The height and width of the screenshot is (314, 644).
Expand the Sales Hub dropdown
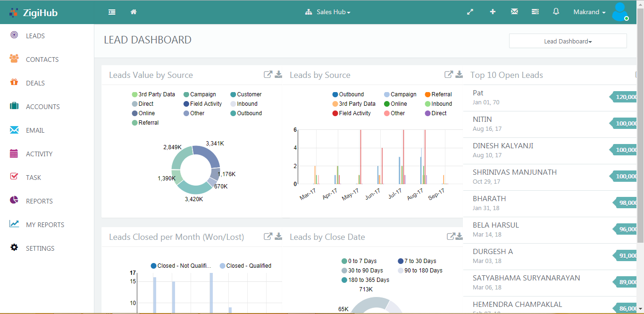(x=328, y=12)
